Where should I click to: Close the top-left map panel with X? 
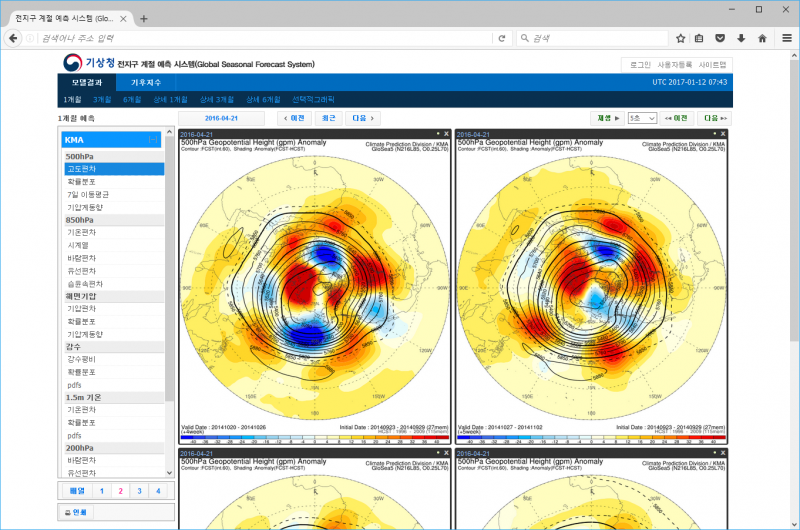pyautogui.click(x=446, y=134)
